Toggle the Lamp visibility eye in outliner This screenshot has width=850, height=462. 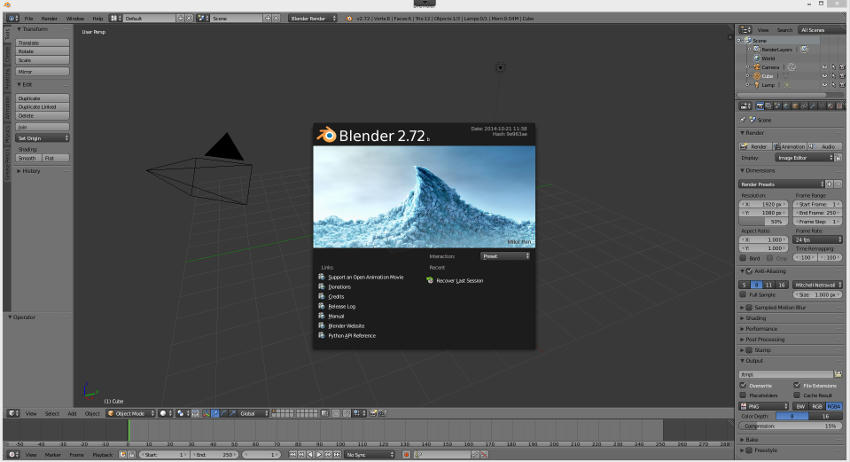825,85
